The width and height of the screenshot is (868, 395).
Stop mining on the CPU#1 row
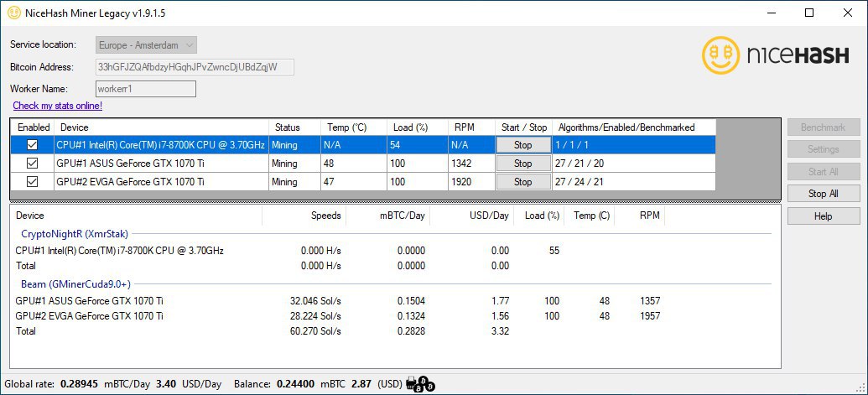[522, 145]
